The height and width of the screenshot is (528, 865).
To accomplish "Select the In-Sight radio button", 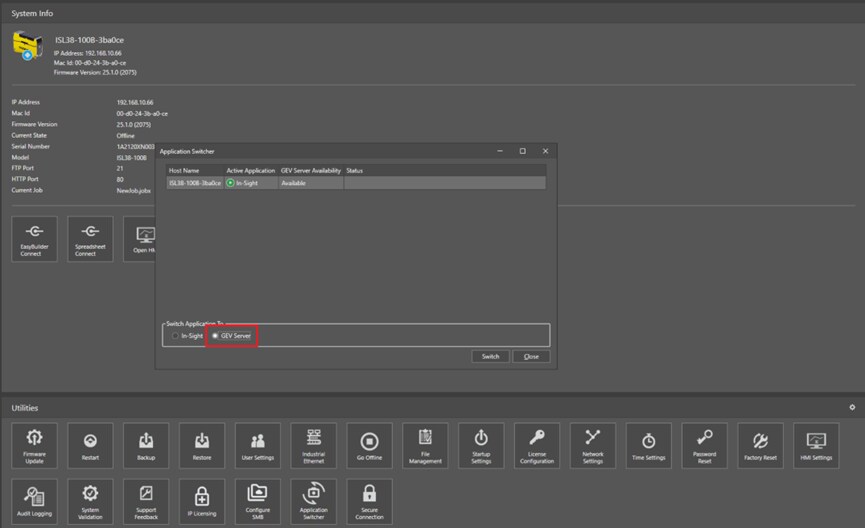I will 176,336.
